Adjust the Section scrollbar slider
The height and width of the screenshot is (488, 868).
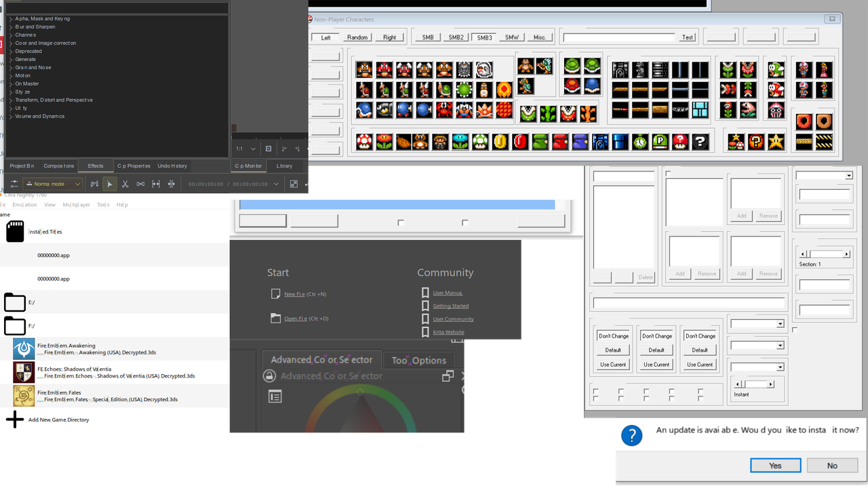pyautogui.click(x=825, y=254)
